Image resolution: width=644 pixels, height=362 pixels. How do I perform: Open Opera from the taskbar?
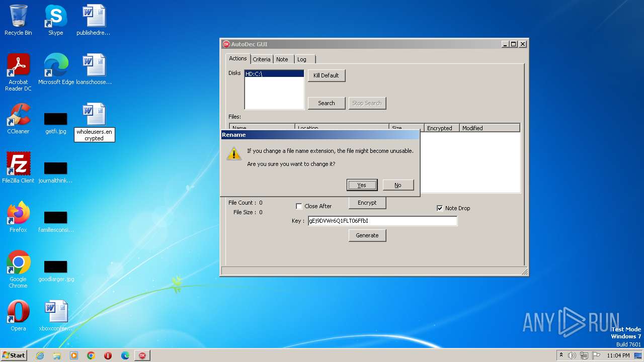click(108, 355)
